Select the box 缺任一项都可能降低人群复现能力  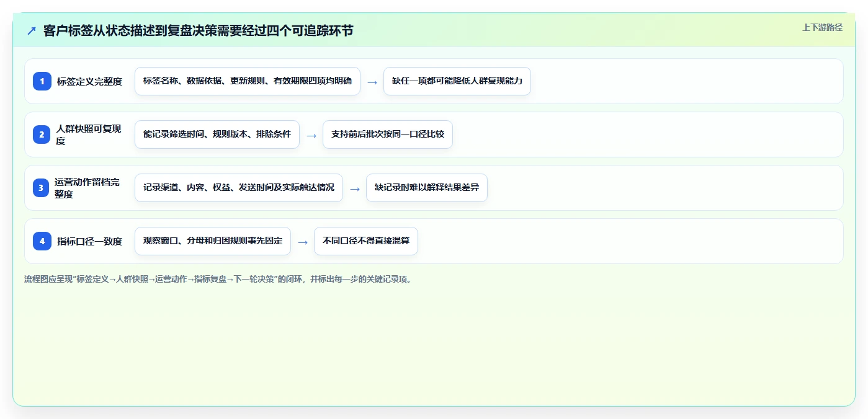[457, 81]
